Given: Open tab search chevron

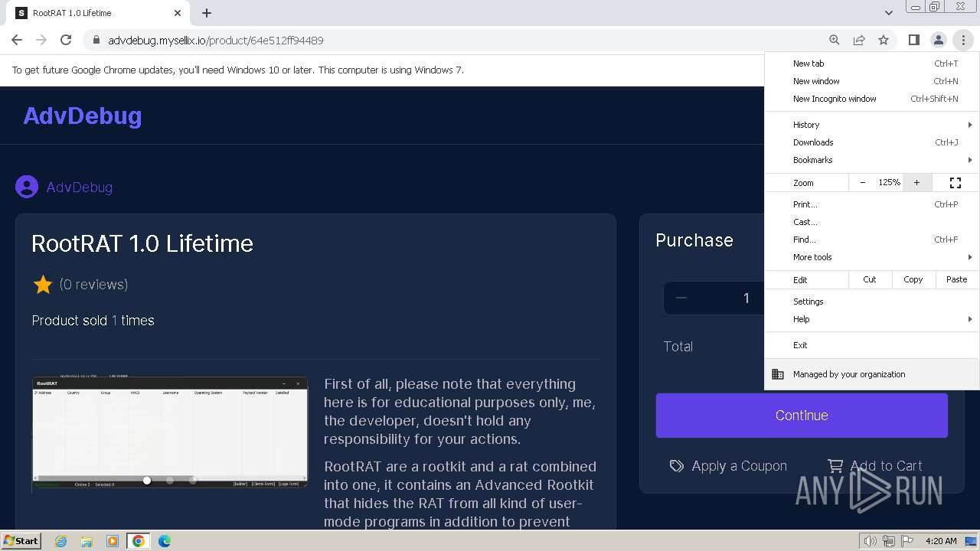Looking at the screenshot, I should point(888,13).
